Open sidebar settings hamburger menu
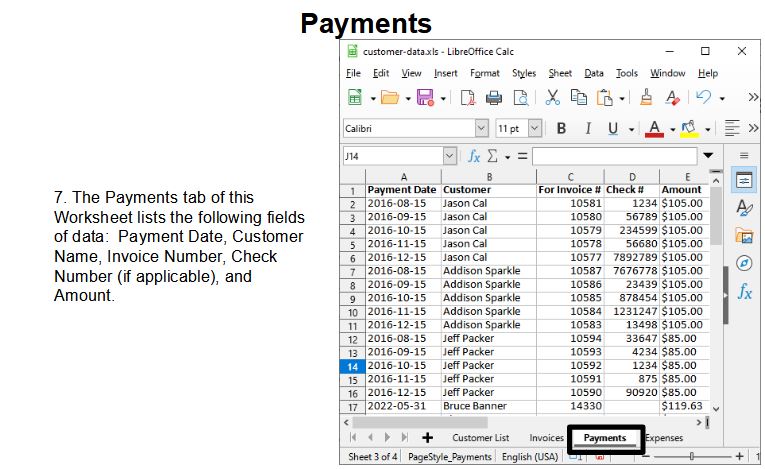 [x=744, y=156]
